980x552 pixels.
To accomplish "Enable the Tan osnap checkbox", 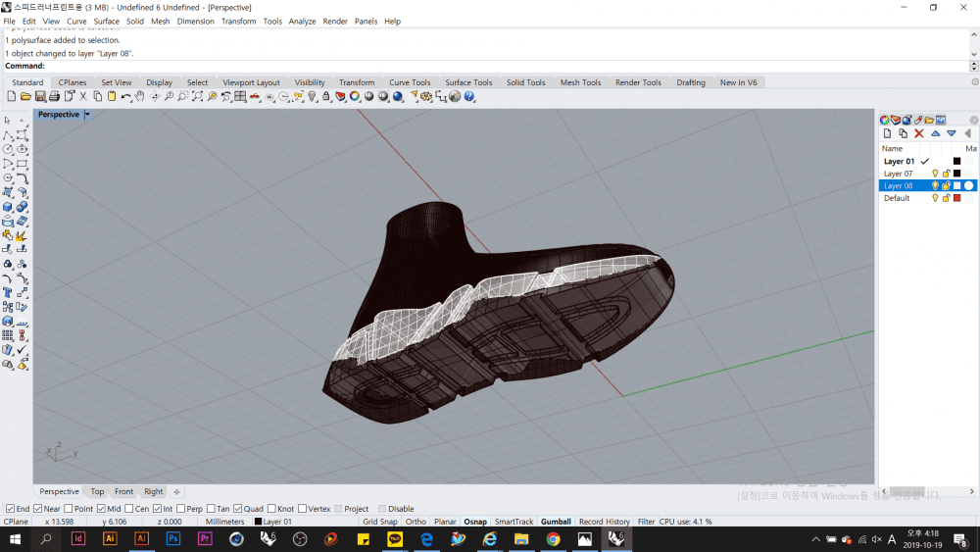I will tap(211, 509).
